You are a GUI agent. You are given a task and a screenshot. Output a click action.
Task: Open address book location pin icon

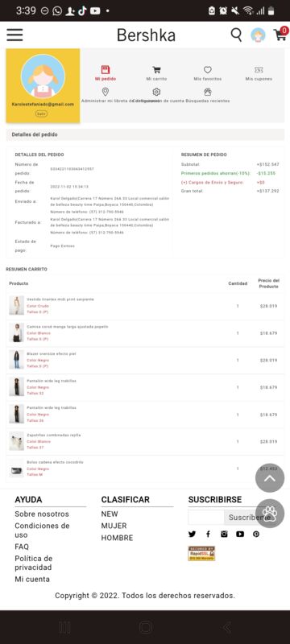106,92
